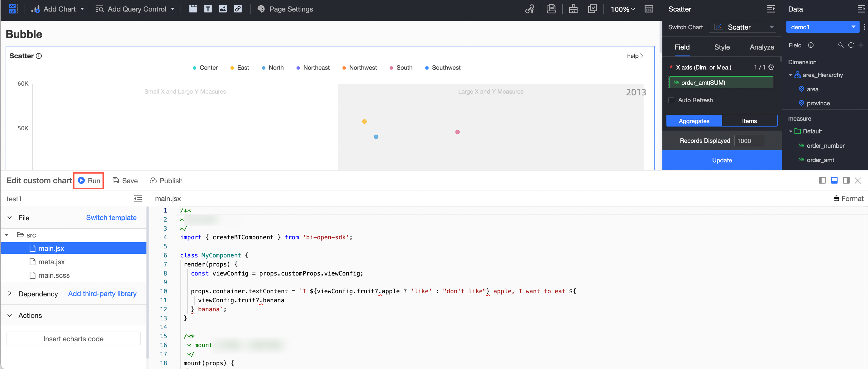
Task: Click the refresh fields icon
Action: coord(851,45)
